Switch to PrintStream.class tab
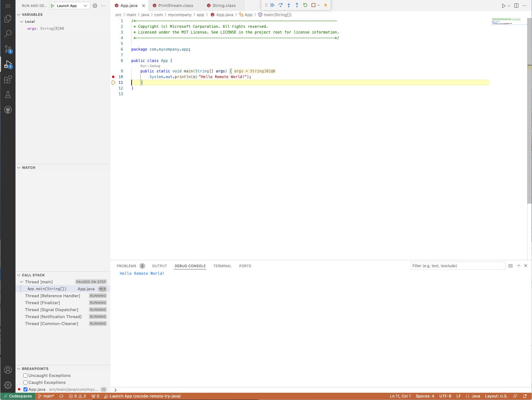Image resolution: width=532 pixels, height=400 pixels. click(176, 6)
